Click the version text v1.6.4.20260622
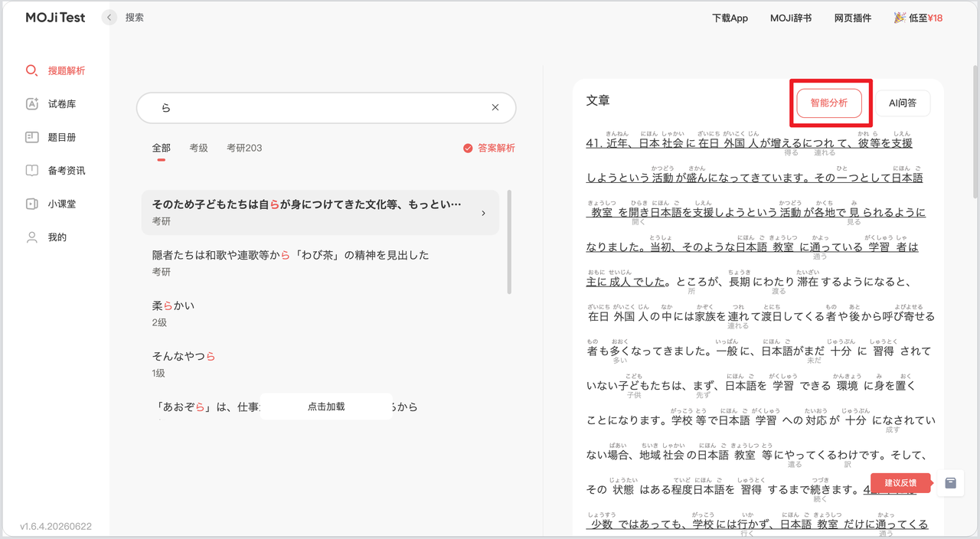This screenshot has width=980, height=539. 56,527
